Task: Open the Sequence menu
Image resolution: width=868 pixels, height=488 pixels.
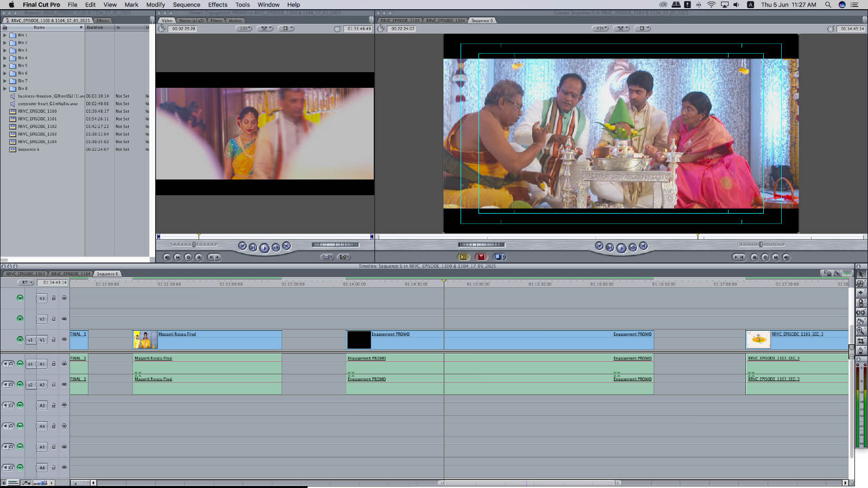Action: 186,4
